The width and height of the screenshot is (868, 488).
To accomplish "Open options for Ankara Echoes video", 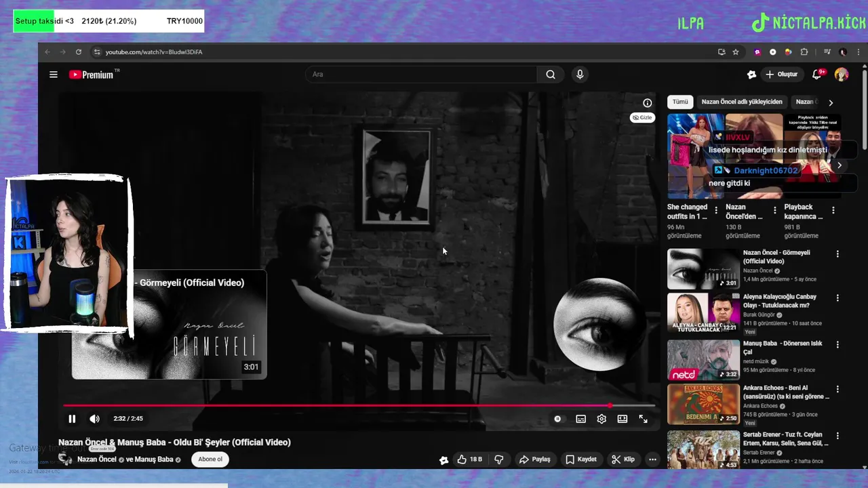I will pos(837,390).
